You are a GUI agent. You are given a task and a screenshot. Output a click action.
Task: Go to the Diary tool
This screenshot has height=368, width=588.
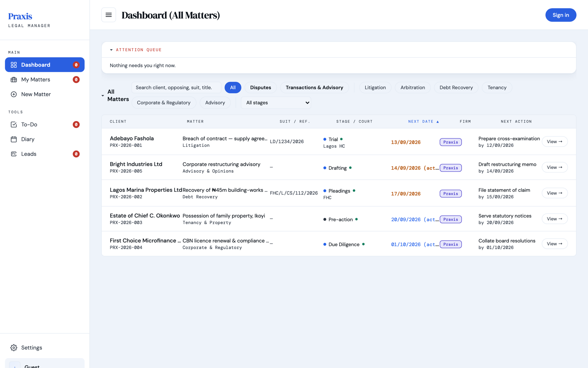click(44, 139)
